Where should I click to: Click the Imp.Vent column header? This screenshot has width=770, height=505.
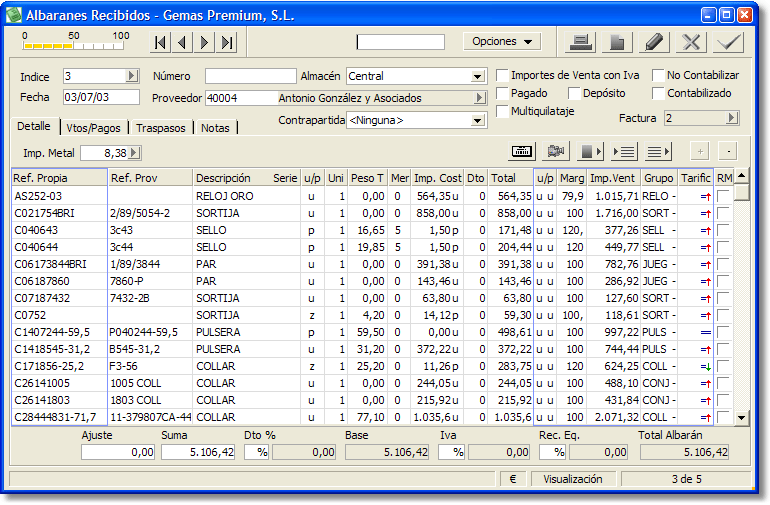pyautogui.click(x=613, y=178)
